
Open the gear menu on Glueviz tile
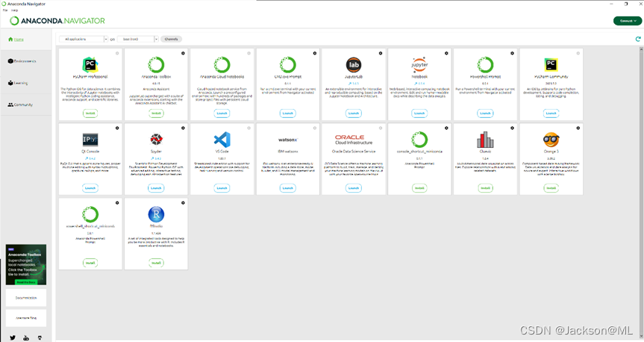coord(512,128)
